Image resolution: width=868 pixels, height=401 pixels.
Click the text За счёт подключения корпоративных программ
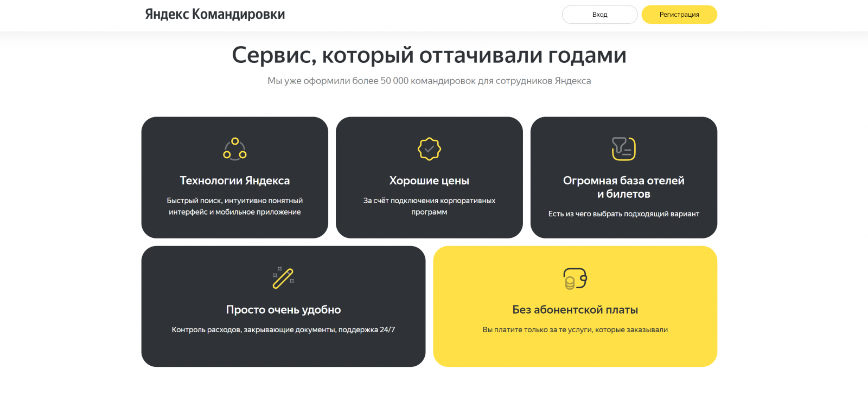click(x=429, y=206)
